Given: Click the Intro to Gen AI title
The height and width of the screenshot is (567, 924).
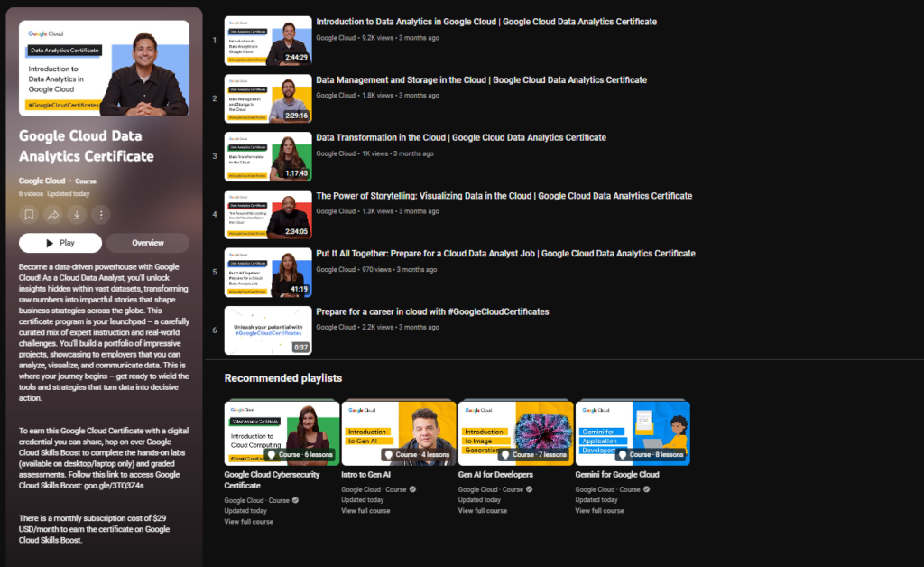Looking at the screenshot, I should pyautogui.click(x=366, y=475).
